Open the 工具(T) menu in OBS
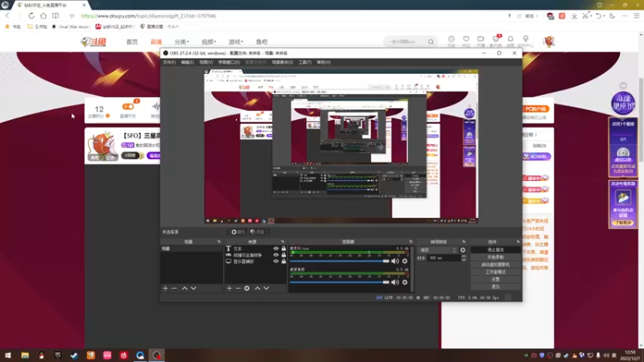 pos(305,63)
